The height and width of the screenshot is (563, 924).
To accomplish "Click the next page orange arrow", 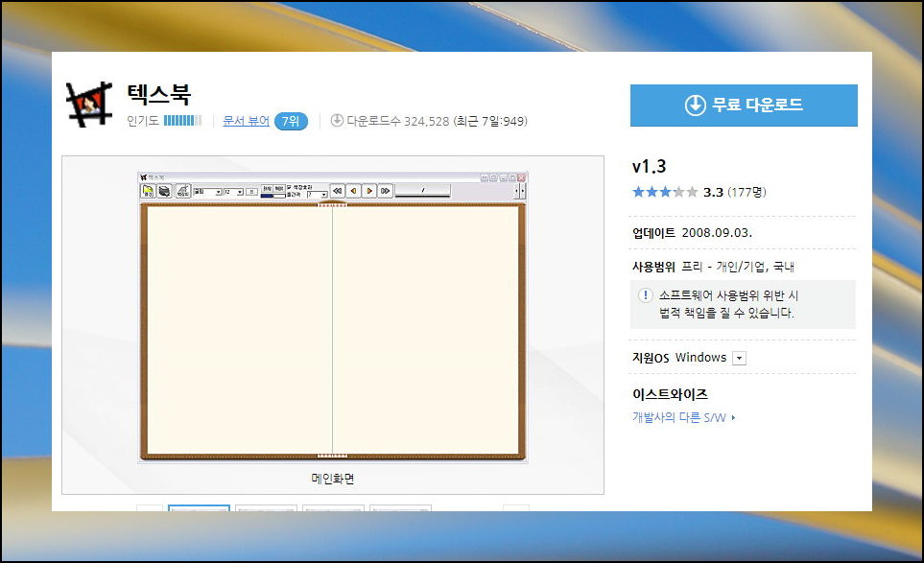I will (368, 191).
